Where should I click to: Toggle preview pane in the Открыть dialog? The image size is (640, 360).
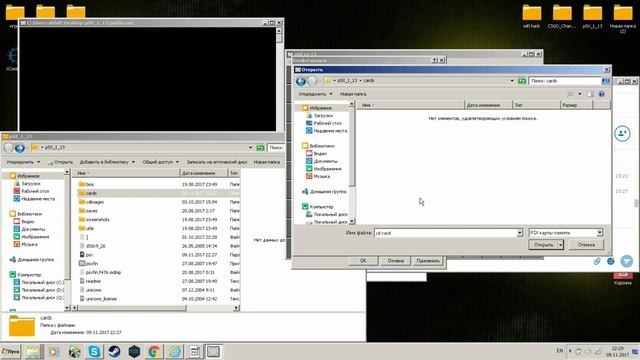point(590,94)
